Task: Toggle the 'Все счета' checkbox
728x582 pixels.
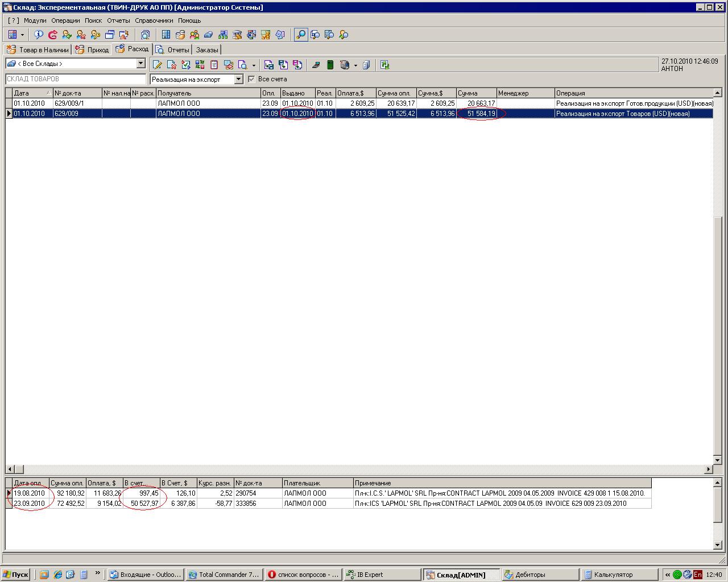Action: 251,79
